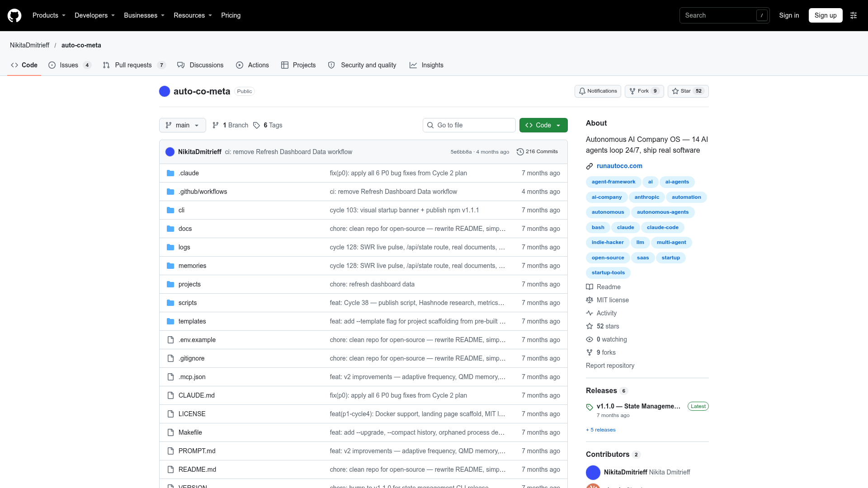Click the Sign up button

826,15
